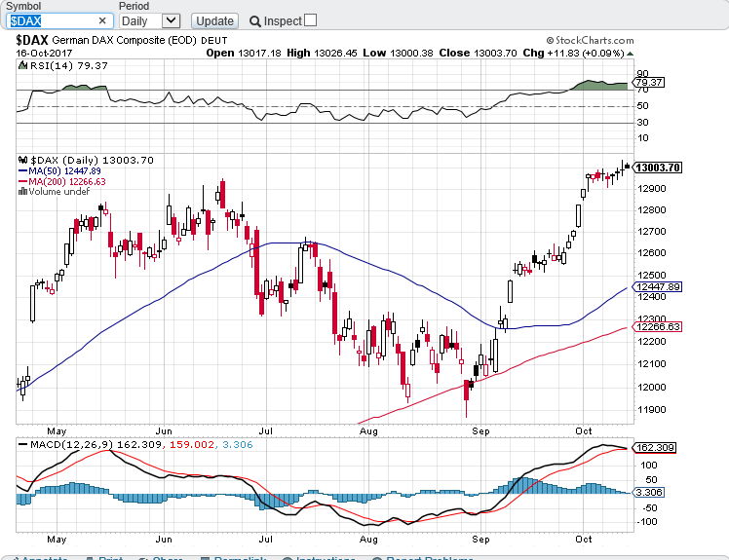Click the Low value 13000.38
Image resolution: width=729 pixels, height=560 pixels.
[411, 53]
